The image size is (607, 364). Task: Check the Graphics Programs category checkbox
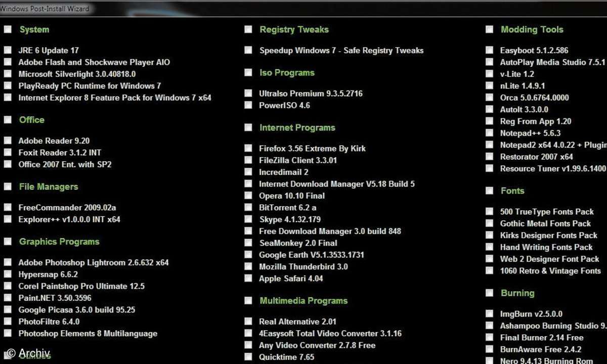tap(8, 241)
